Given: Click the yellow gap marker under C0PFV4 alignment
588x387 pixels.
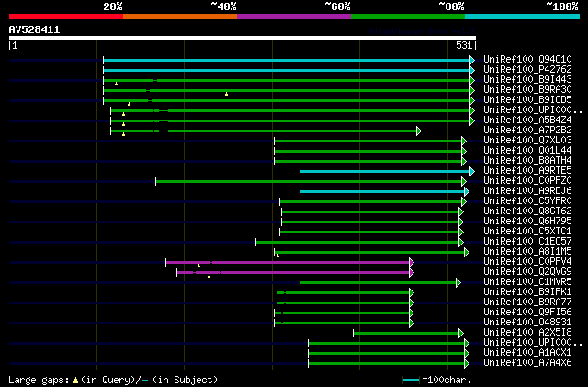Looking at the screenshot, I should (x=198, y=267).
